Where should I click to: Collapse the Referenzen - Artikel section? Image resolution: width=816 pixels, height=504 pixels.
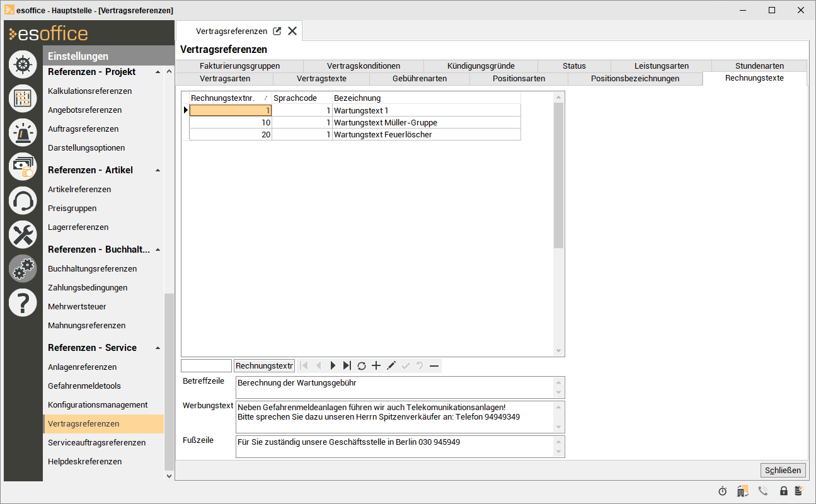coord(158,171)
